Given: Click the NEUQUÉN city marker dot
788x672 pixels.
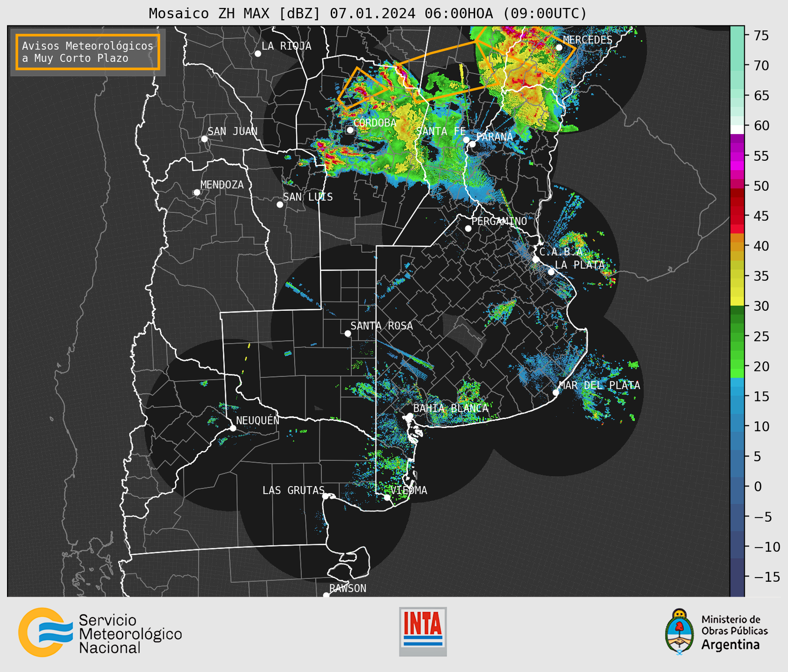Looking at the screenshot, I should (x=233, y=428).
